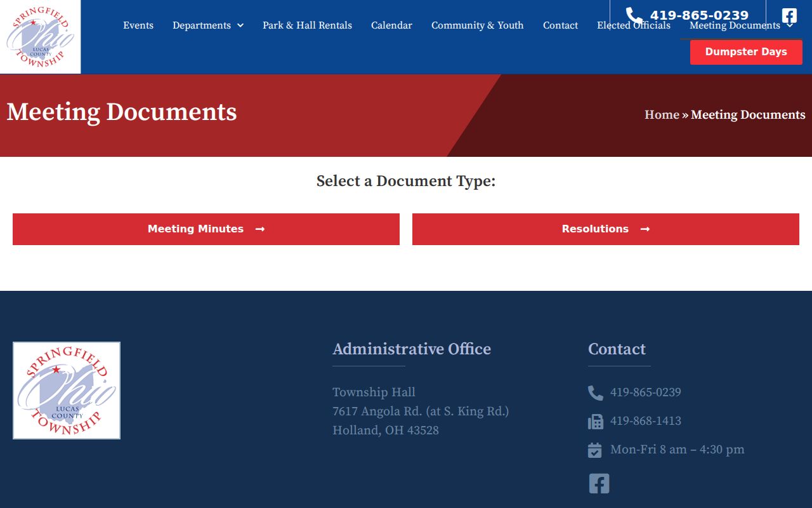The width and height of the screenshot is (812, 508).
Task: Open the Contact menu item
Action: [561, 25]
